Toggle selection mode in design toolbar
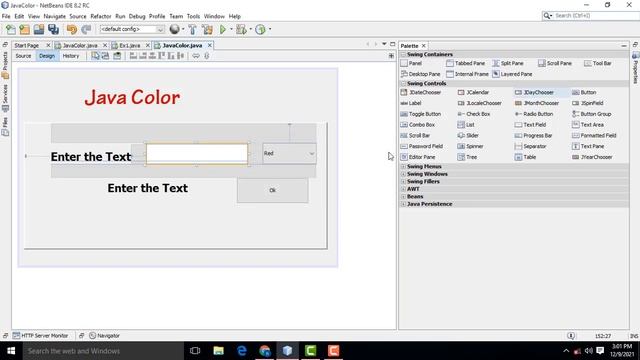 coord(95,56)
